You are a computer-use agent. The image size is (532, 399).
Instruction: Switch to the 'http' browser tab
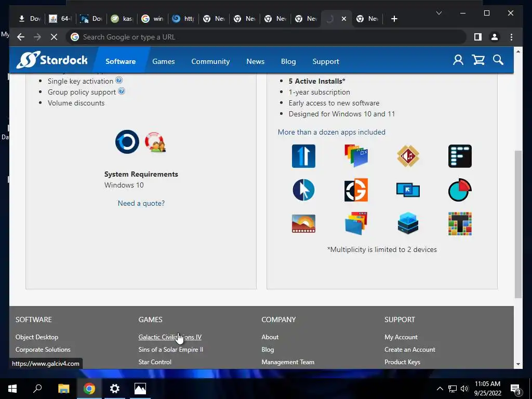[x=183, y=19]
